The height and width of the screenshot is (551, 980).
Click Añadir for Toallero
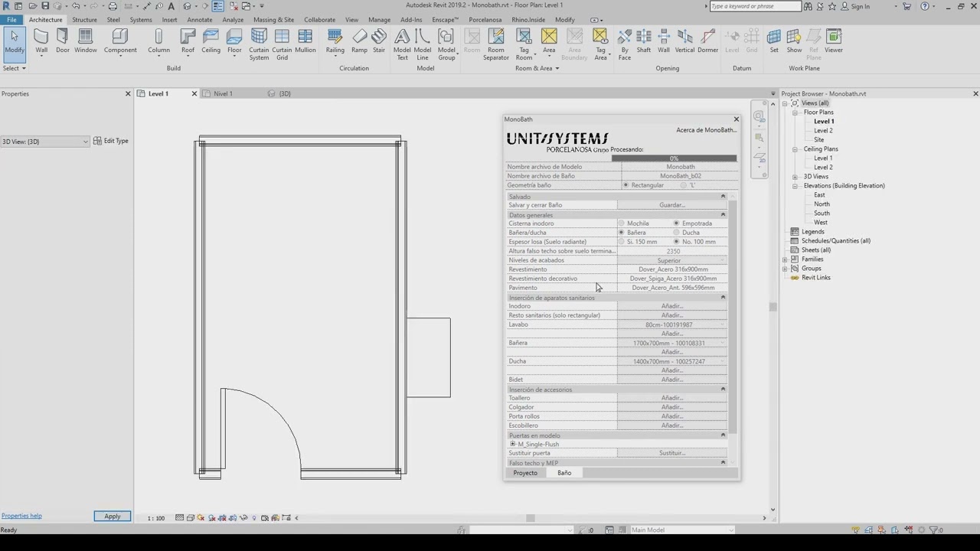coord(672,398)
